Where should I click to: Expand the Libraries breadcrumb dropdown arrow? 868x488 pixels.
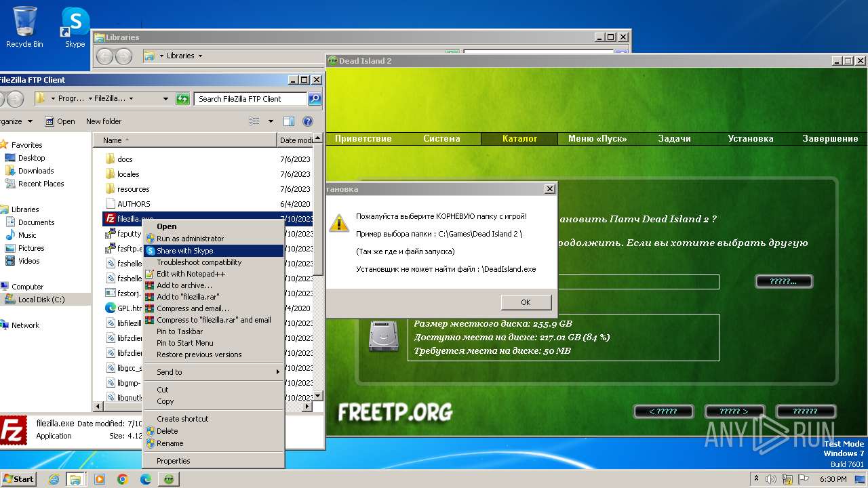pos(200,56)
